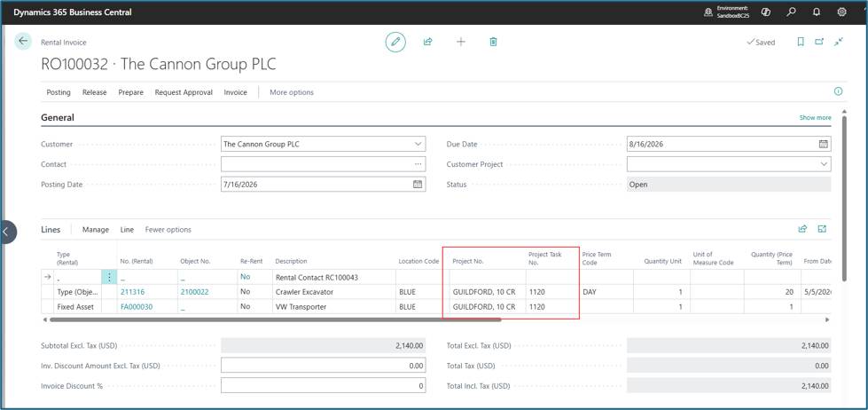Open the search magnifier icon
This screenshot has height=410, width=868.
pos(792,12)
